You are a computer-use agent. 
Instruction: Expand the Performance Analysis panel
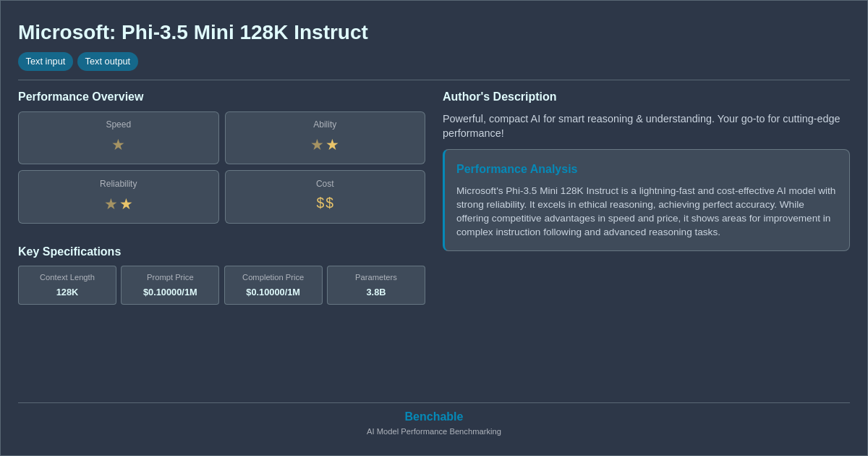click(646, 200)
